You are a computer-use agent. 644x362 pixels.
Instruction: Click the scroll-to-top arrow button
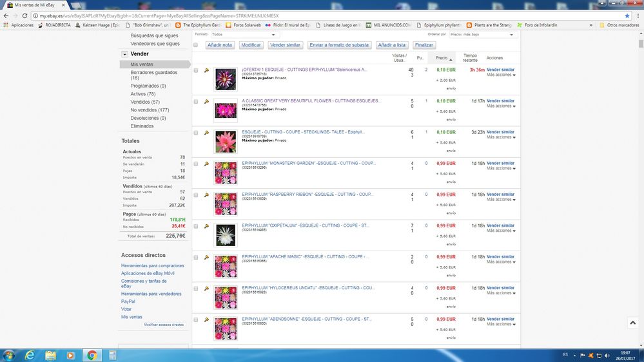click(x=632, y=323)
